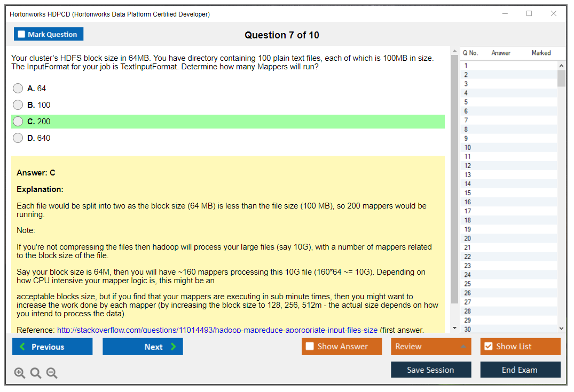Viewport: 574px width, 392px height.
Task: Click the zoom in magnifier icon
Action: pos(20,373)
